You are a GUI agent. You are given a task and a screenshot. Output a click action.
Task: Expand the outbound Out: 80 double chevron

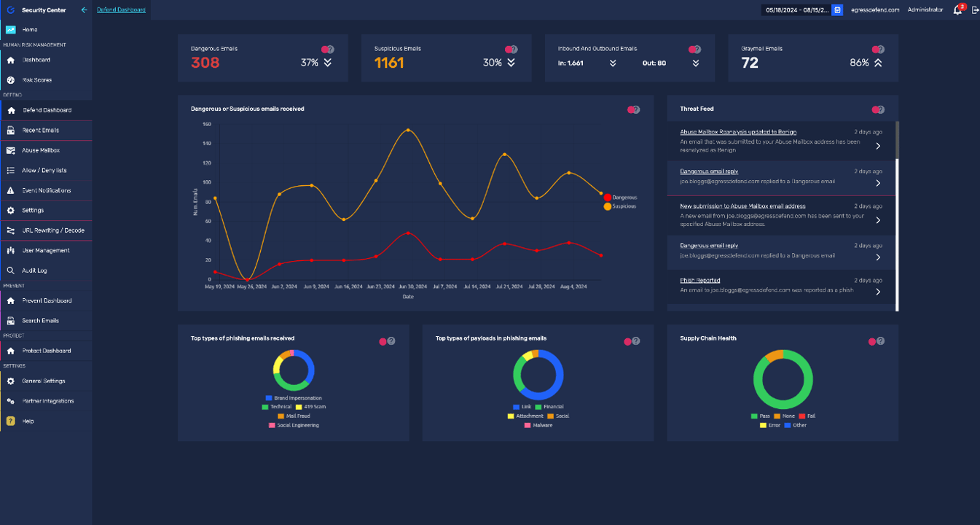tap(696, 63)
